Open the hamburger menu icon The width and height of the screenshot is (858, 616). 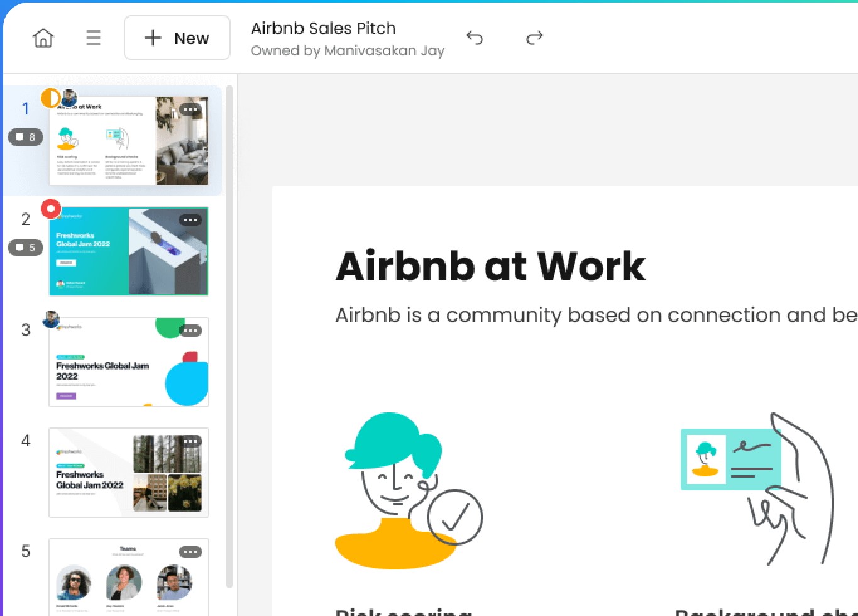pyautogui.click(x=94, y=38)
